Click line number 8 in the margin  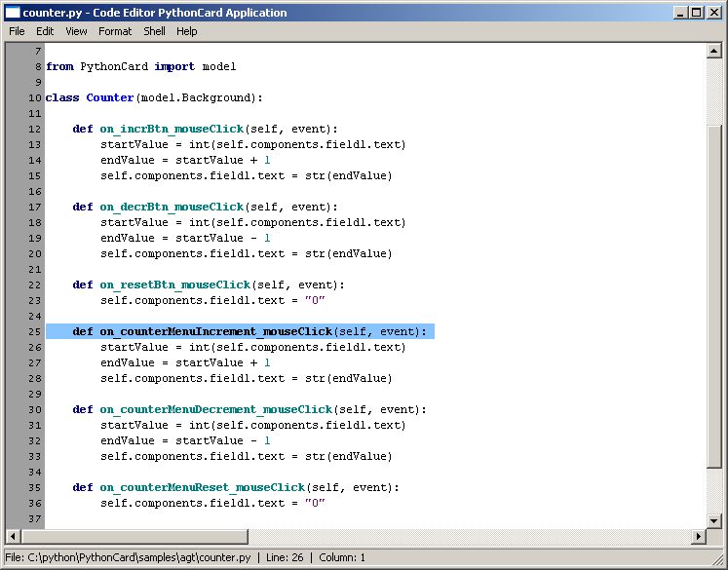[x=38, y=67]
